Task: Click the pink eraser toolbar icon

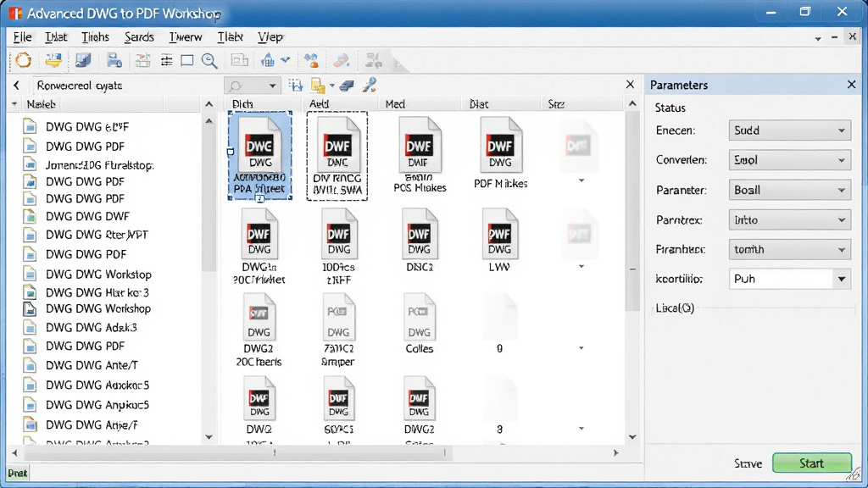Action: pyautogui.click(x=341, y=60)
